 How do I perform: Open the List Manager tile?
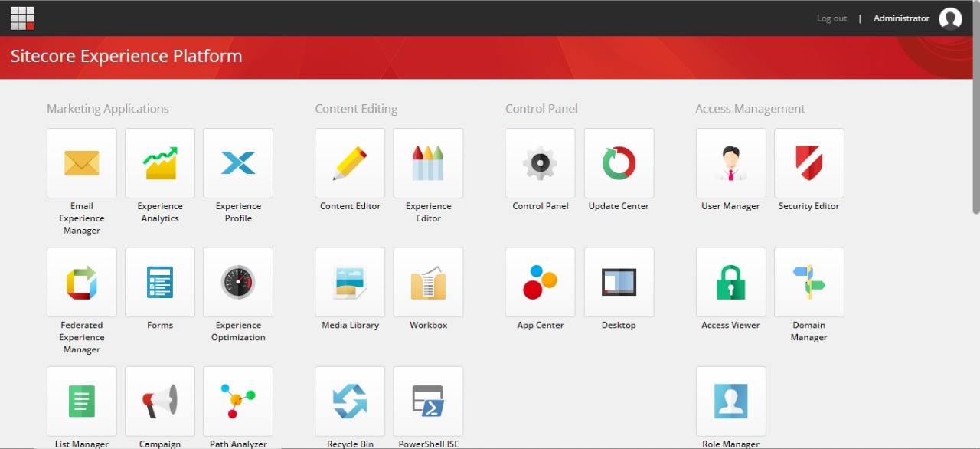point(82,401)
